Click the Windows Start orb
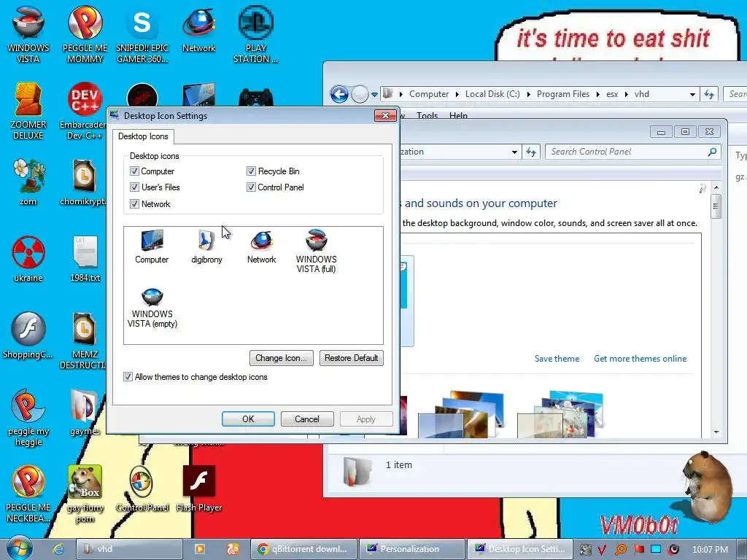 [20, 548]
